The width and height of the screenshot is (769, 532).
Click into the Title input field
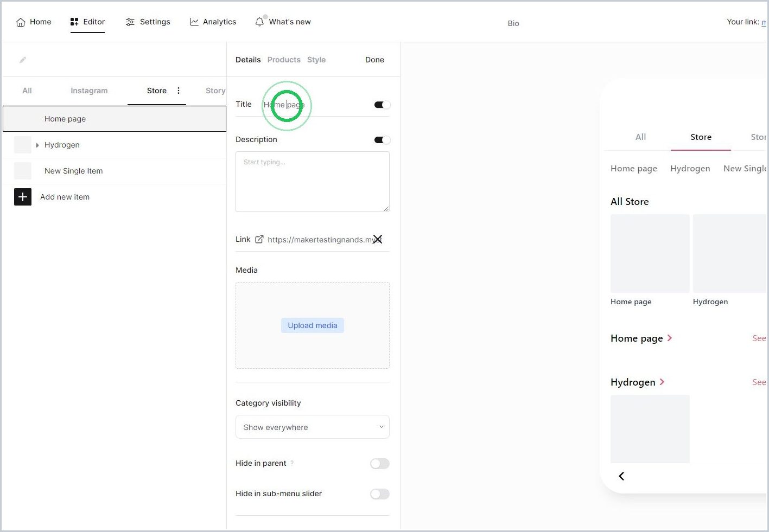point(314,105)
